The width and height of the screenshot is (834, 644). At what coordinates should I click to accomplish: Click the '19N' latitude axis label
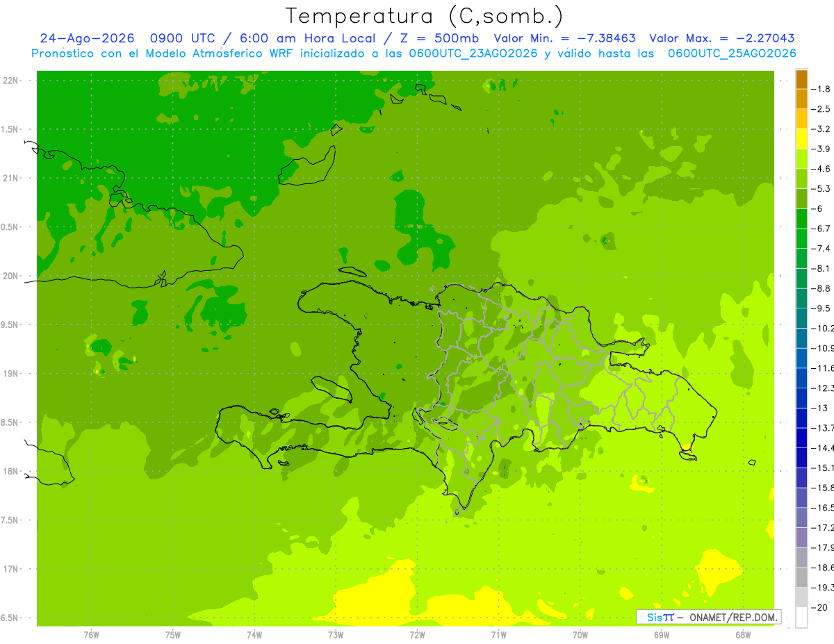pyautogui.click(x=12, y=374)
